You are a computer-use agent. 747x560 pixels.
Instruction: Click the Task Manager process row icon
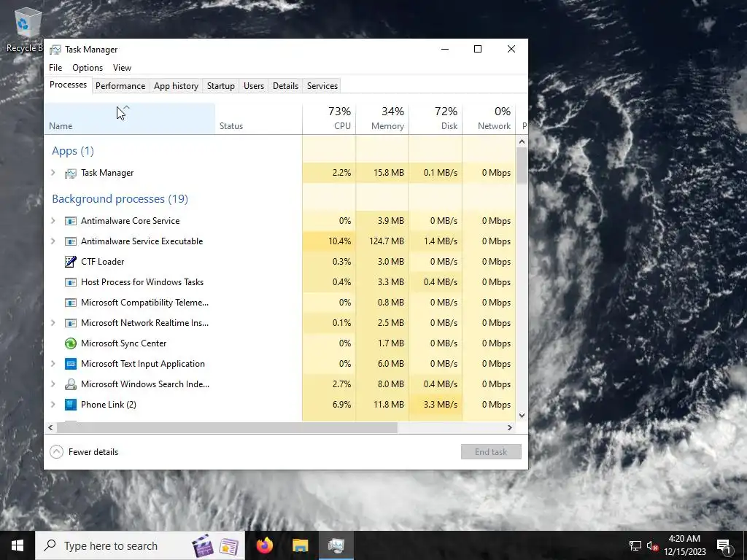pyautogui.click(x=71, y=174)
